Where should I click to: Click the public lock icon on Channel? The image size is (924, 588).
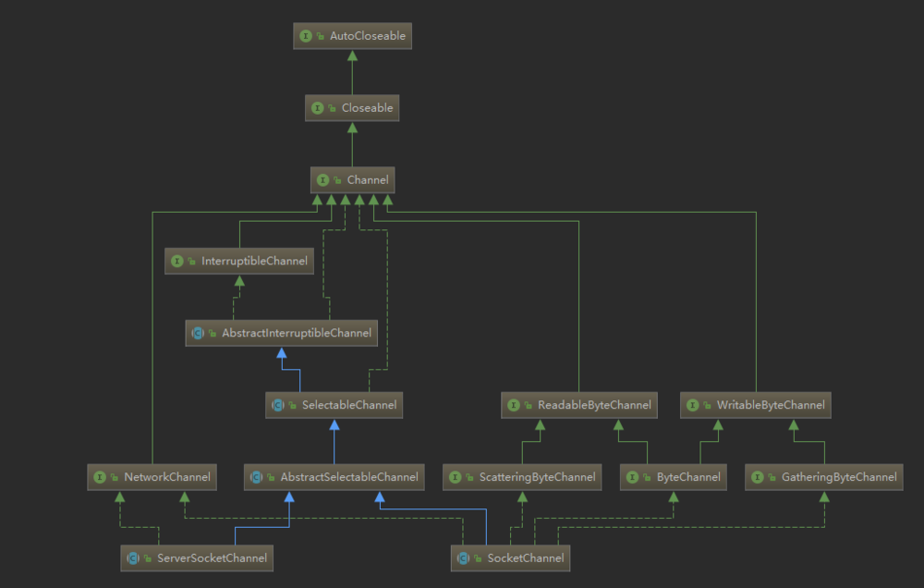pyautogui.click(x=337, y=180)
